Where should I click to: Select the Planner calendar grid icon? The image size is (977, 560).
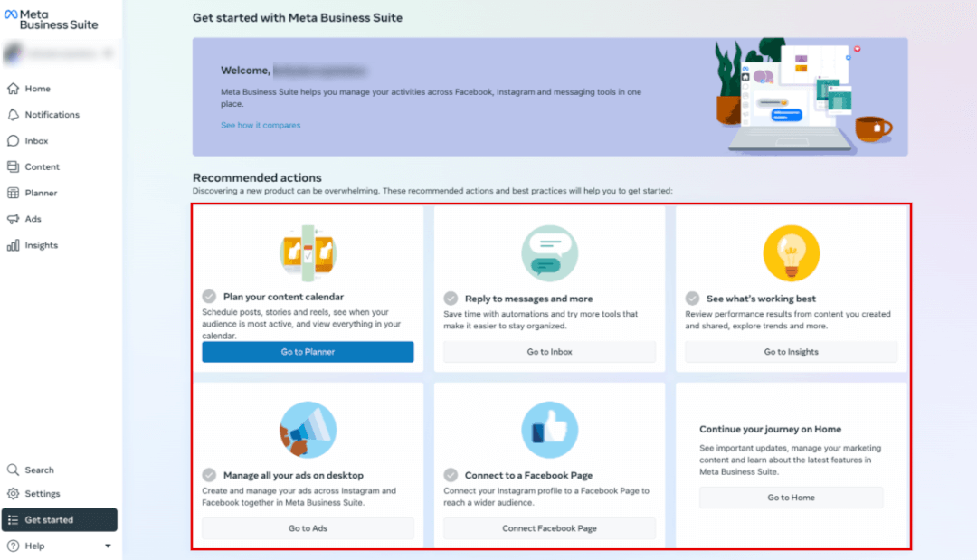tap(13, 193)
